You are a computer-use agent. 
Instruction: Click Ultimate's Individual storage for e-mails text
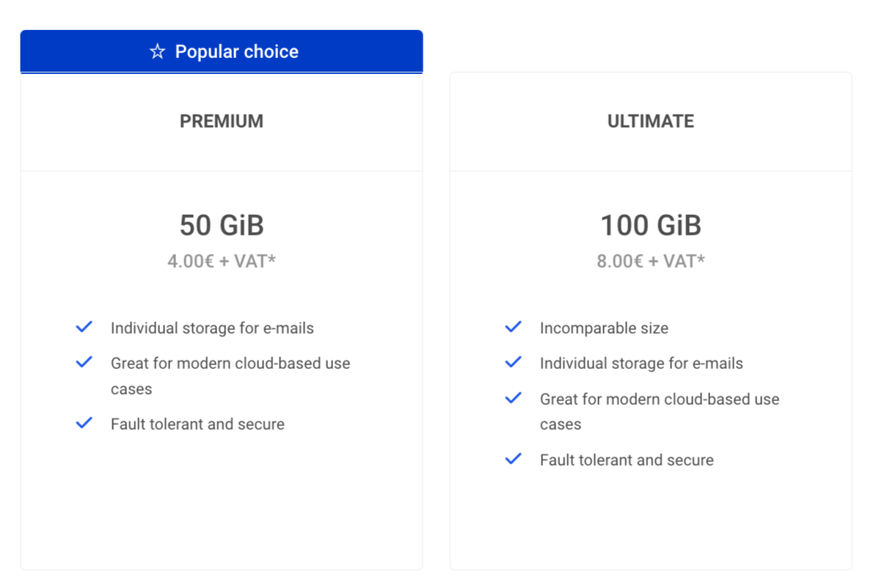[x=641, y=364]
